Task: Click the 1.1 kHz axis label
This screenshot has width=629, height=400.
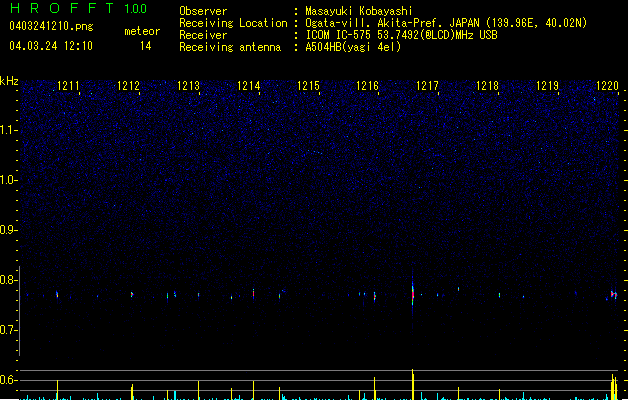Action: (8, 130)
